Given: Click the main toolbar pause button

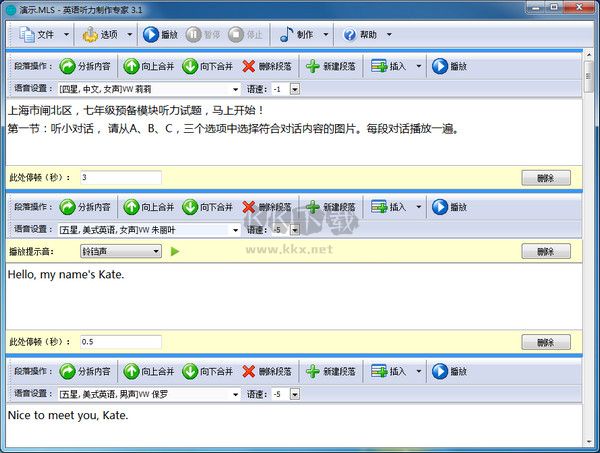Looking at the screenshot, I should 203,34.
